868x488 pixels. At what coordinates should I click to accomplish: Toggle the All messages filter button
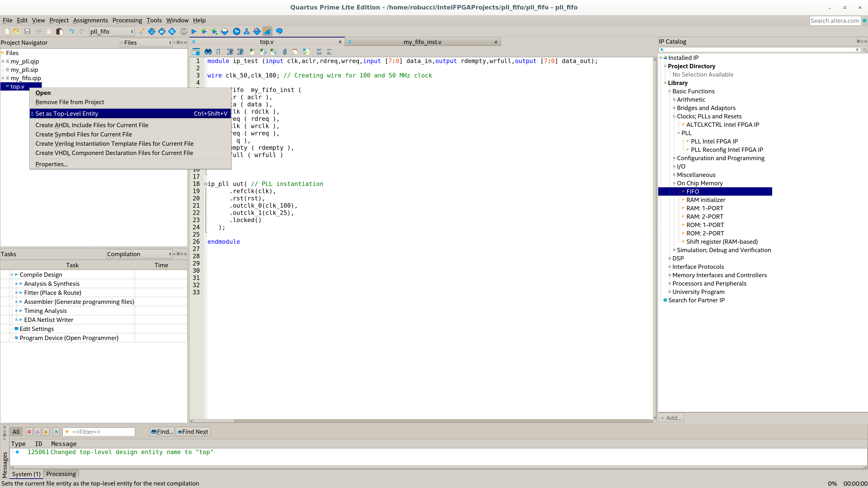[16, 432]
